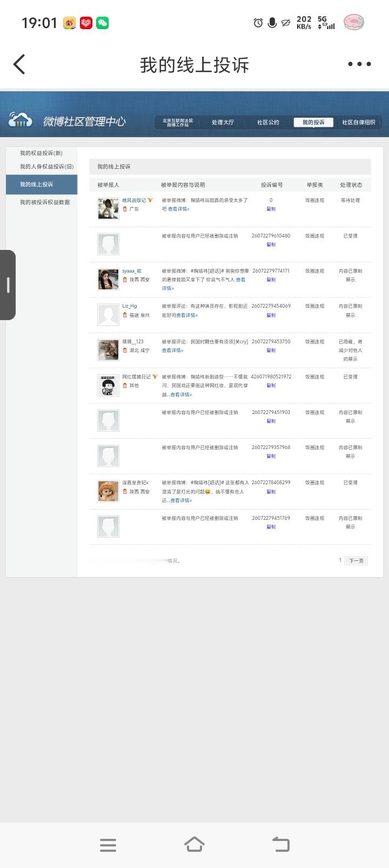
Task: Click 查看详情 in 网红摆摊日记 row
Action: coord(182,395)
